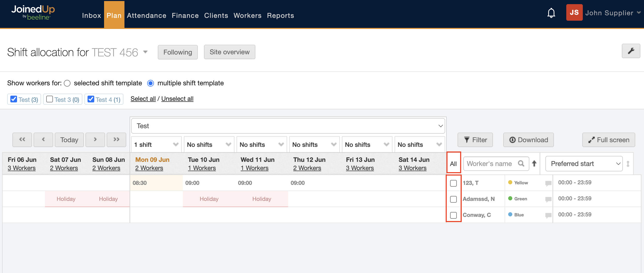Tick the checkbox for worker Conway, C
Image resolution: width=644 pixels, height=273 pixels.
453,215
